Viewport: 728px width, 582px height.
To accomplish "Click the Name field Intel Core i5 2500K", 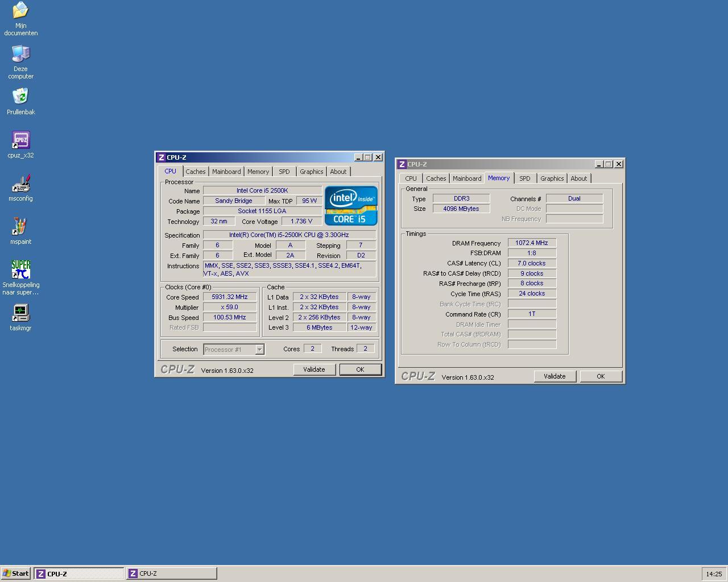I will tap(262, 190).
